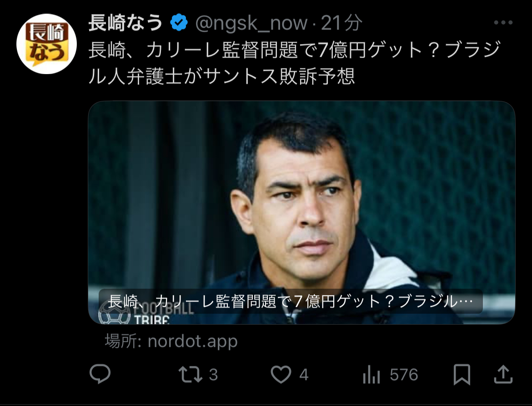Open the article preview photo
The width and height of the screenshot is (532, 406).
point(301,212)
